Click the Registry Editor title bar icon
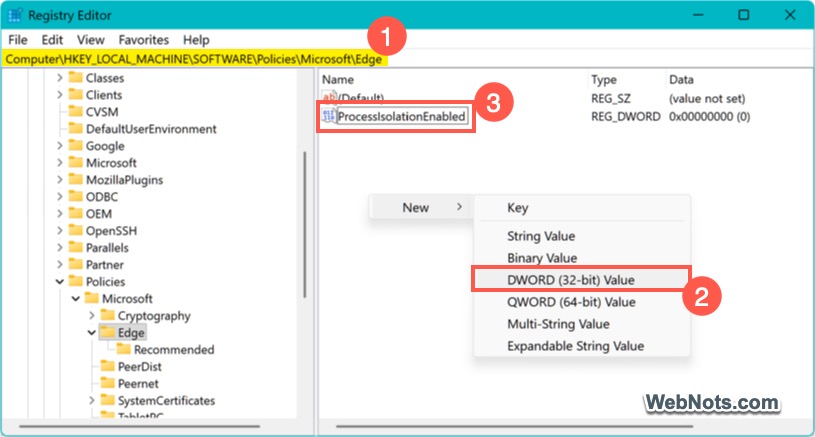Screen dimensions: 815x437 15,15
